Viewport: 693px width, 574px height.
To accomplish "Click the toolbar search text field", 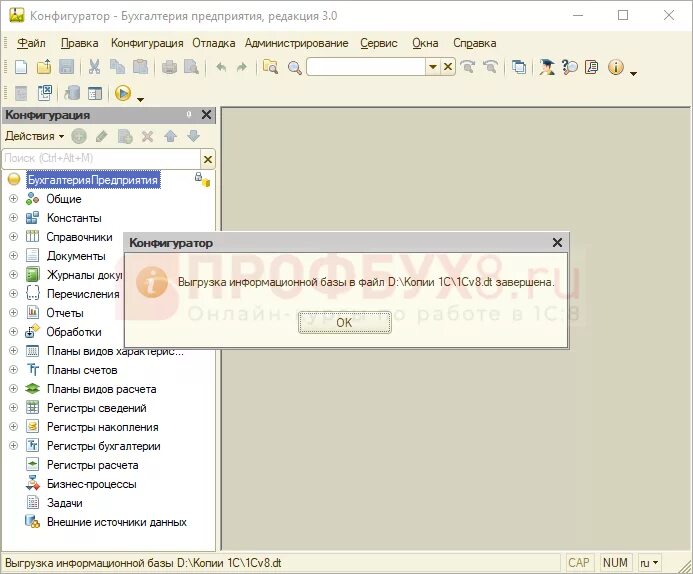I will coord(366,67).
